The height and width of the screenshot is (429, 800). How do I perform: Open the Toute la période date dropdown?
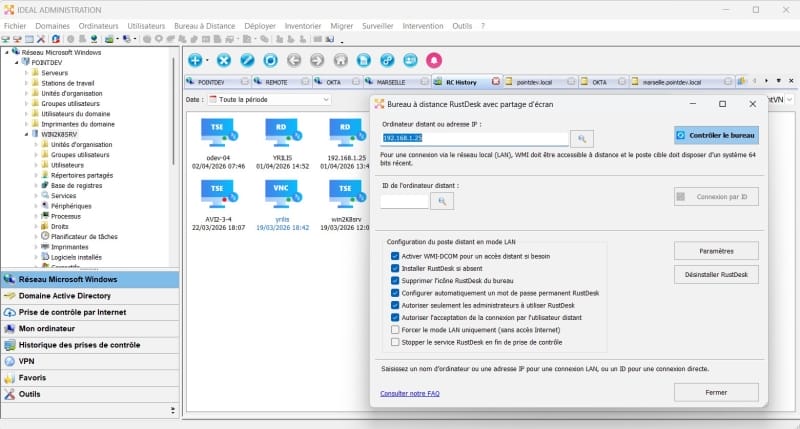coord(270,100)
